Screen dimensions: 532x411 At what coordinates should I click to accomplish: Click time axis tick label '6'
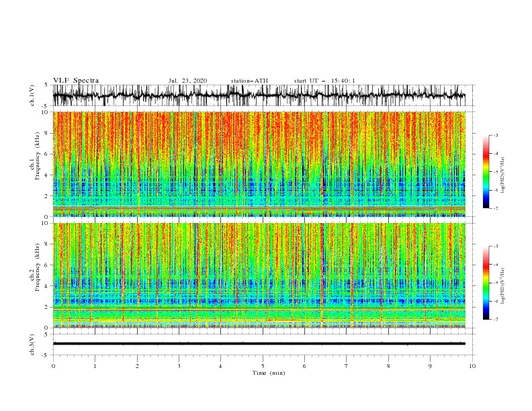click(x=304, y=366)
